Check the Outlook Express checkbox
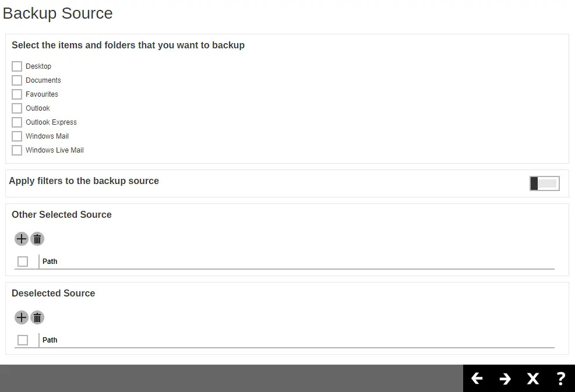The height and width of the screenshot is (392, 575). 17,122
